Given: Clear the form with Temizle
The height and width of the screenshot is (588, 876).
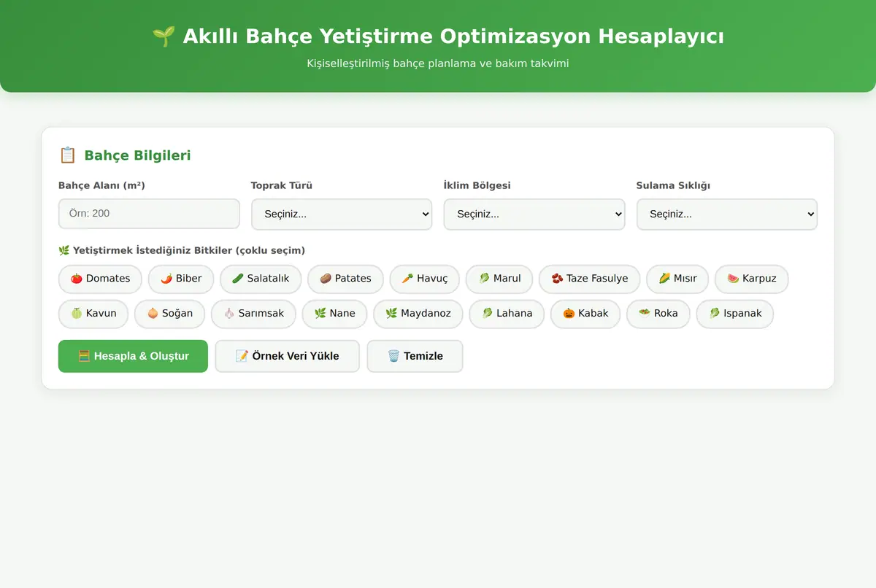Looking at the screenshot, I should [415, 356].
